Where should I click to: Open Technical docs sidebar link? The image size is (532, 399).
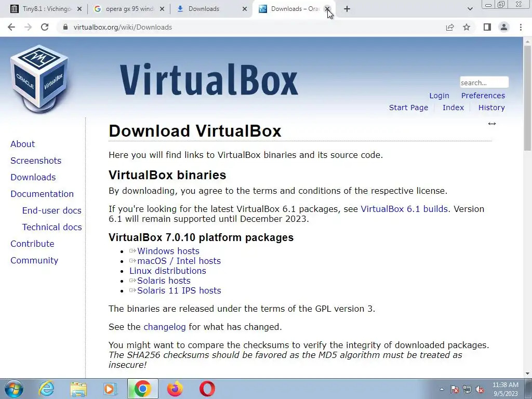[x=52, y=227]
